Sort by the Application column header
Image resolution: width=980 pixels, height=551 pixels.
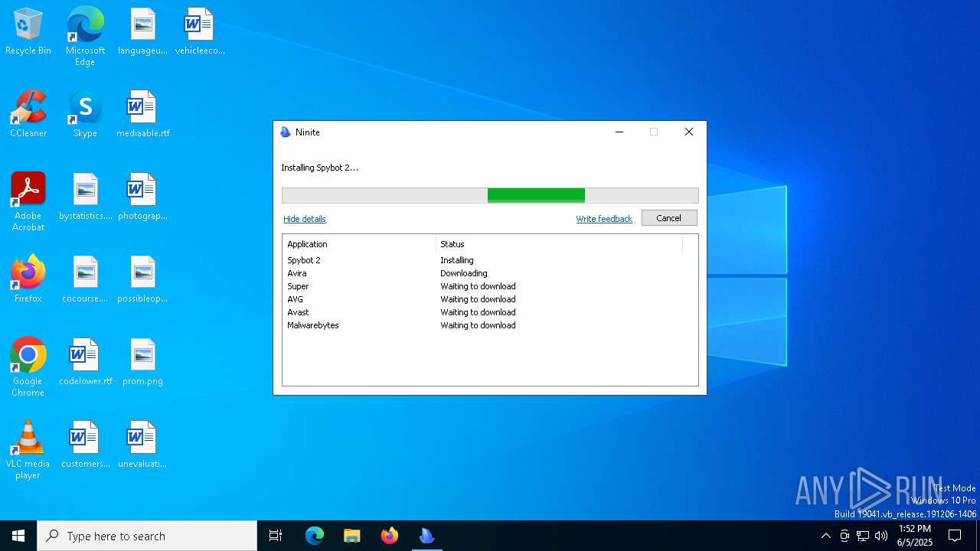359,244
